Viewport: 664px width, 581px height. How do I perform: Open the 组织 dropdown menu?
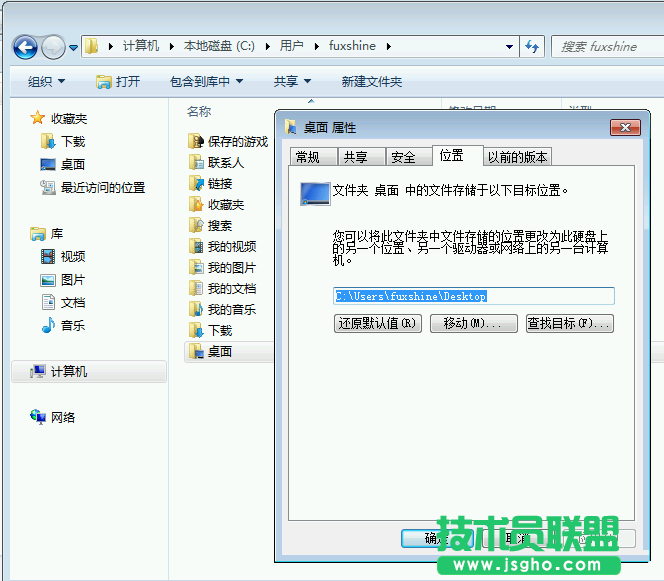point(46,81)
